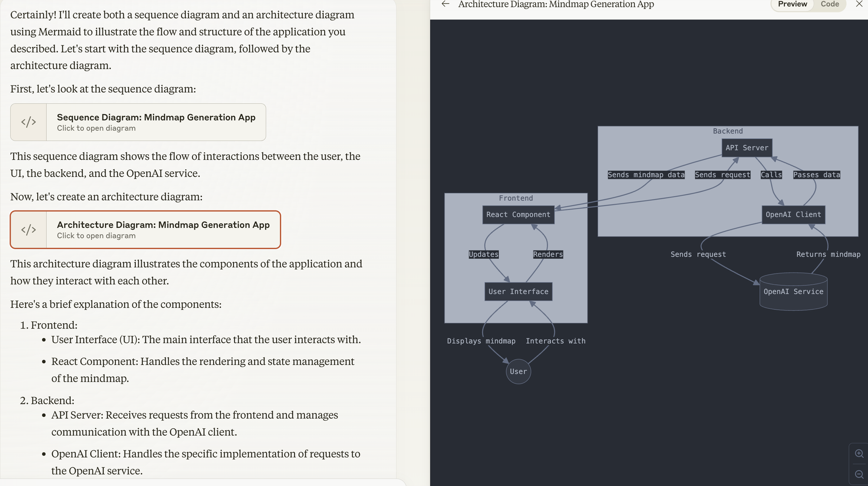This screenshot has height=486, width=868.
Task: Click the back arrow in artifact header
Action: (445, 4)
